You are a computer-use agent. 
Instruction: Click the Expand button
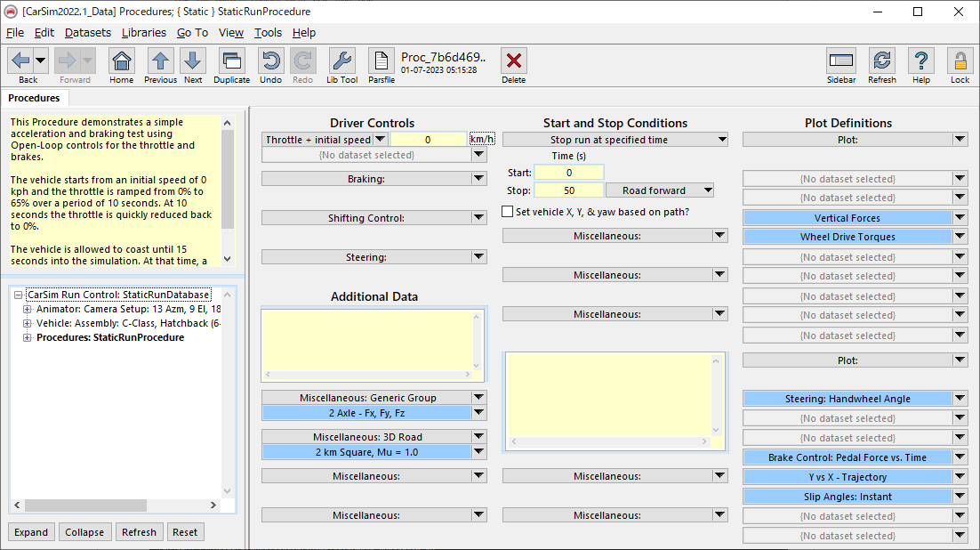point(31,532)
